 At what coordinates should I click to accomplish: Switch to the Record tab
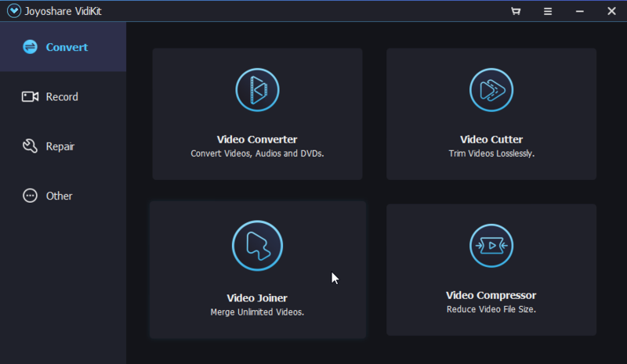point(63,96)
